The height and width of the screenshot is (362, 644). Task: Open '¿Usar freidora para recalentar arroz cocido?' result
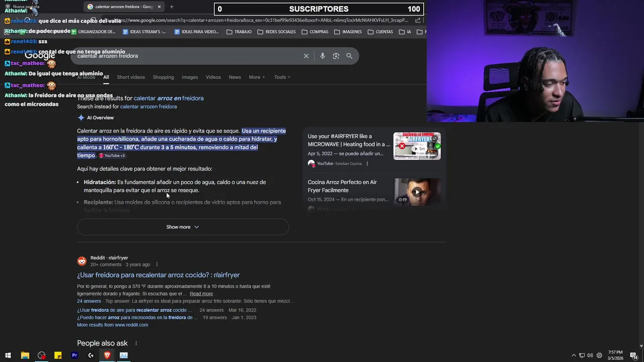tap(158, 275)
